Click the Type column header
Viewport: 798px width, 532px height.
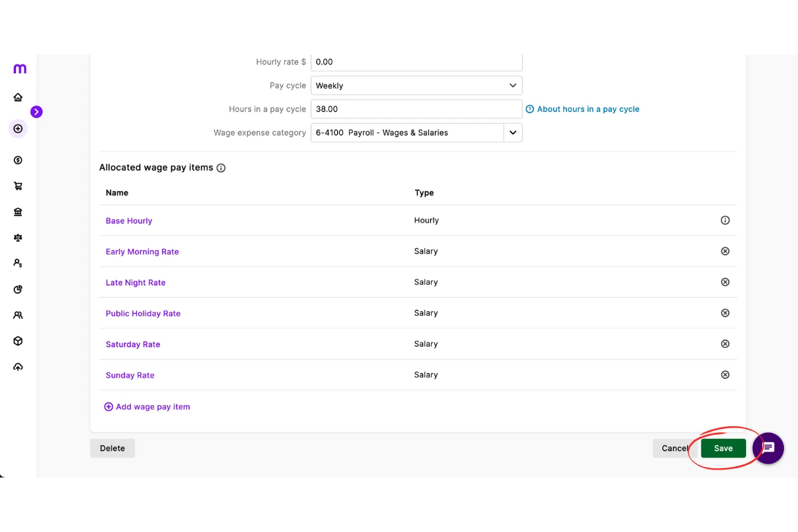click(x=424, y=193)
